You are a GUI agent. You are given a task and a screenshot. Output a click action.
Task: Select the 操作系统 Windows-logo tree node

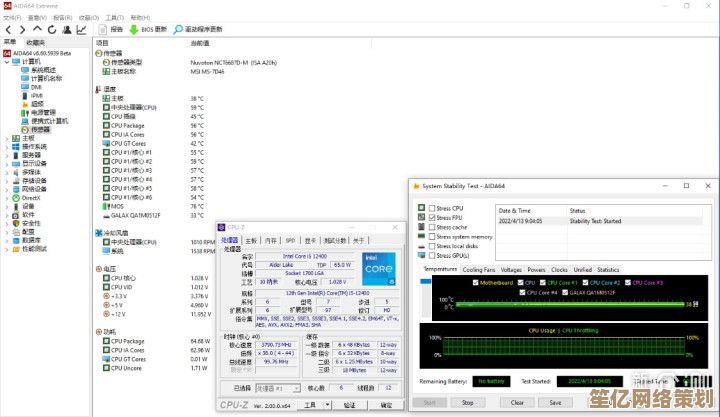pyautogui.click(x=34, y=147)
